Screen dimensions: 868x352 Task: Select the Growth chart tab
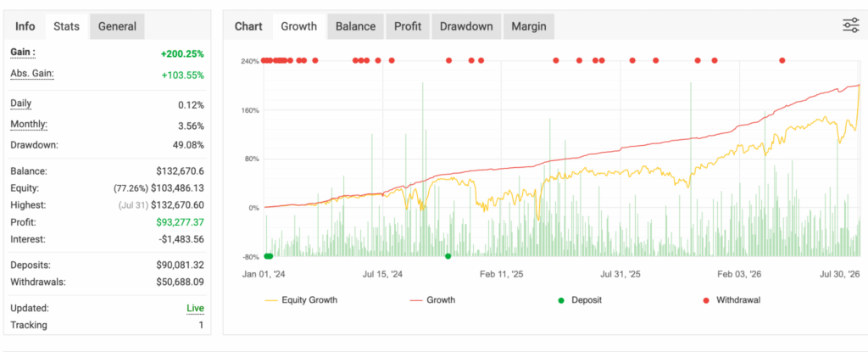click(299, 26)
